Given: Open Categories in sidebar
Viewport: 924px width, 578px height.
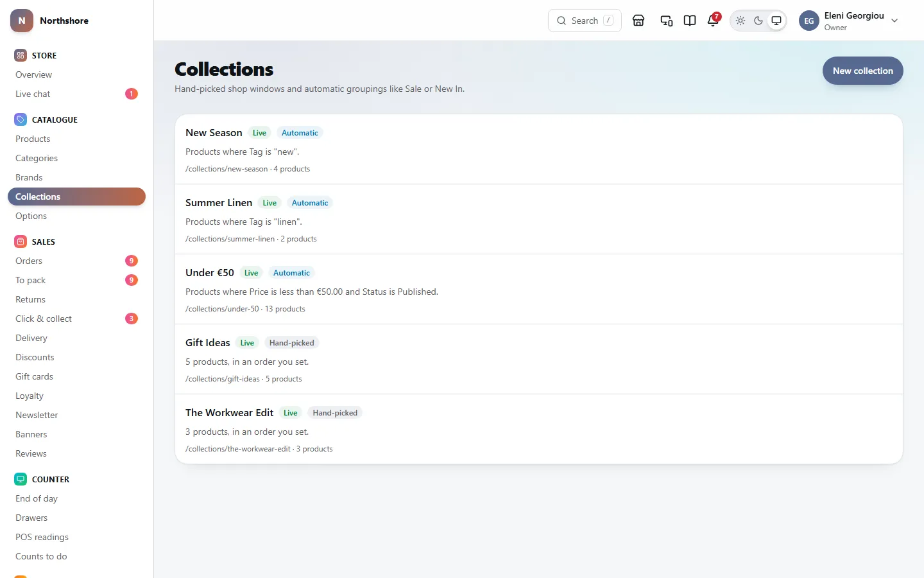Looking at the screenshot, I should click(76, 158).
